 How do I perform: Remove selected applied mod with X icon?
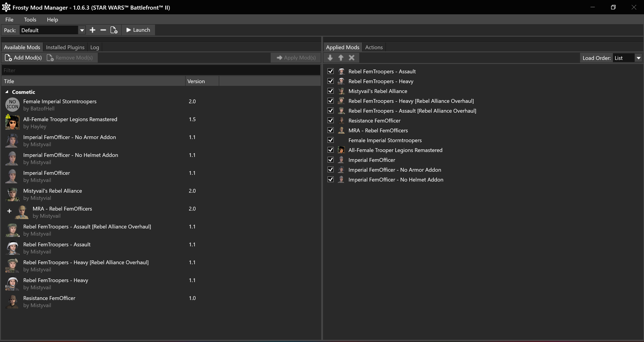[351, 58]
